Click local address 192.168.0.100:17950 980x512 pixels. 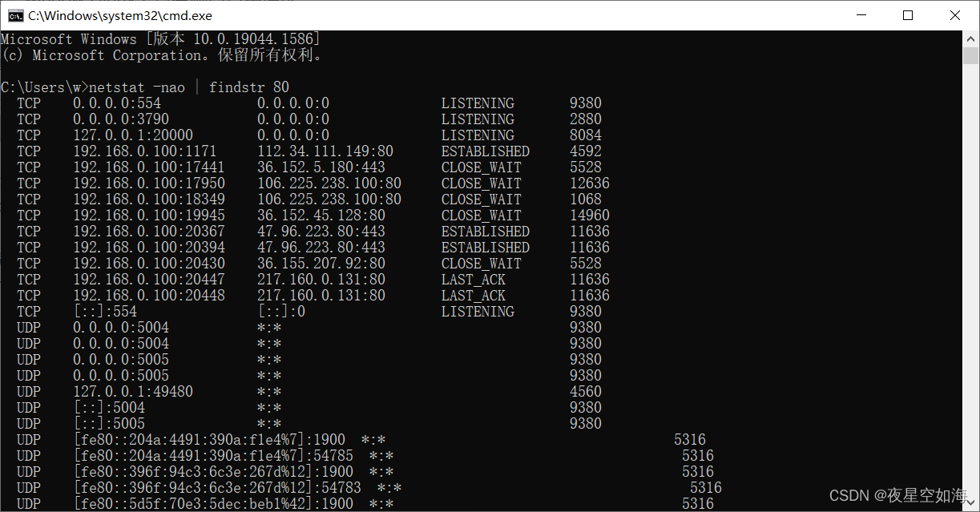click(149, 183)
